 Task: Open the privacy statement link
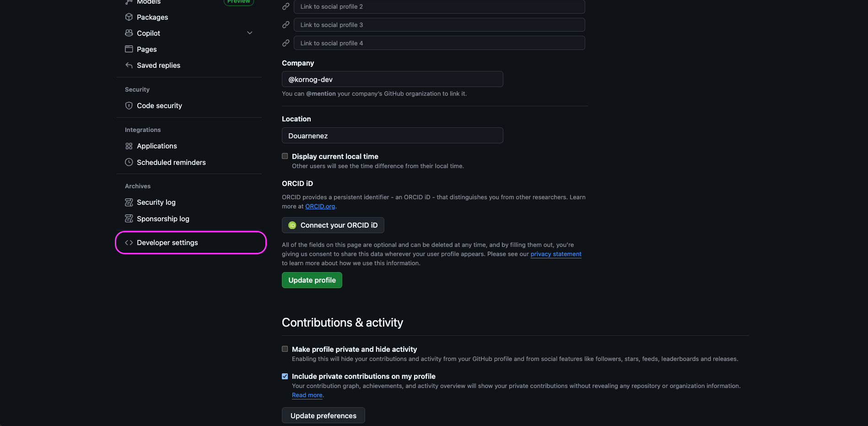556,254
